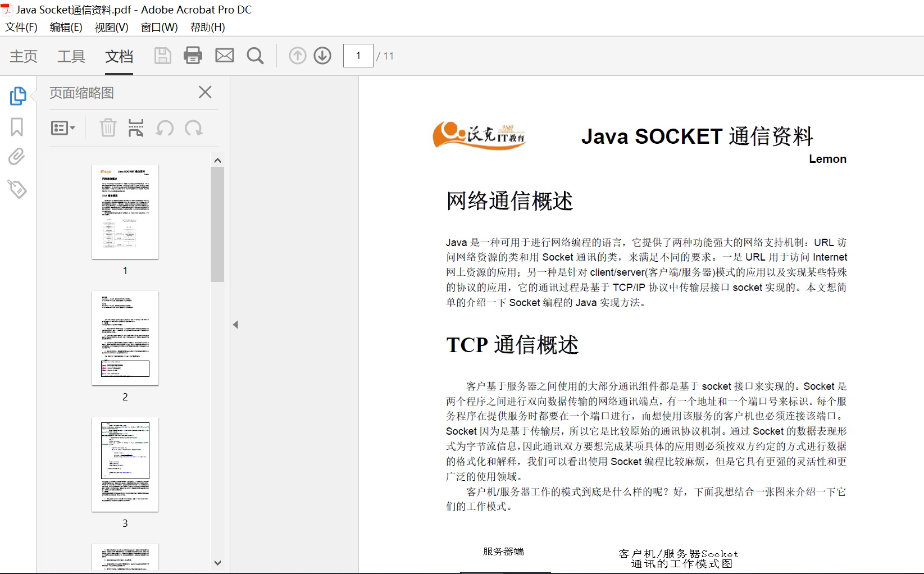Click thumbnail scrollbar up arrow
This screenshot has width=924, height=574.
click(x=218, y=160)
